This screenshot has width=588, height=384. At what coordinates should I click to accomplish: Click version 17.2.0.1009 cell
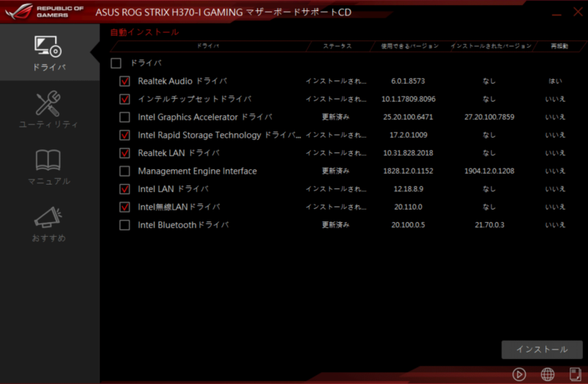[x=409, y=135]
